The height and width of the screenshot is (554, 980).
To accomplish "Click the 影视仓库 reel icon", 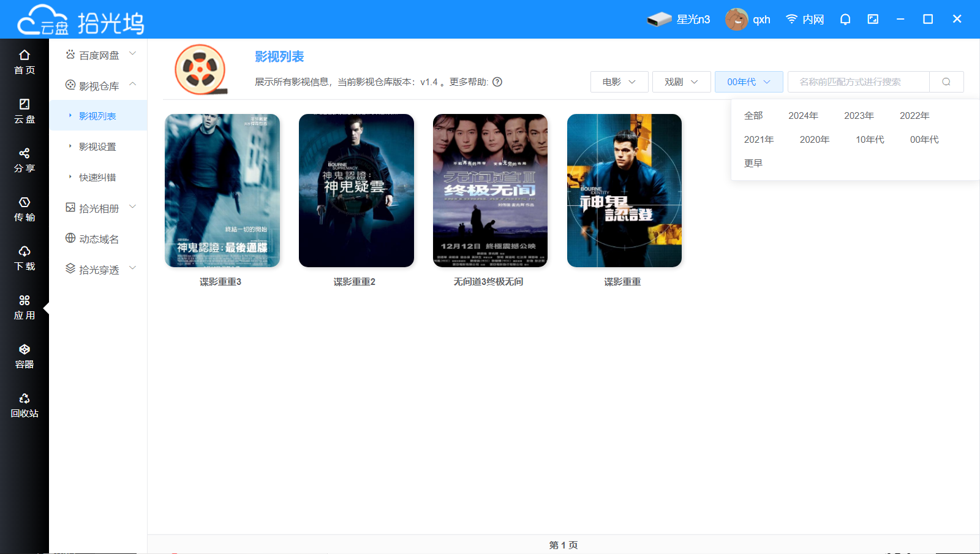I will click(70, 85).
